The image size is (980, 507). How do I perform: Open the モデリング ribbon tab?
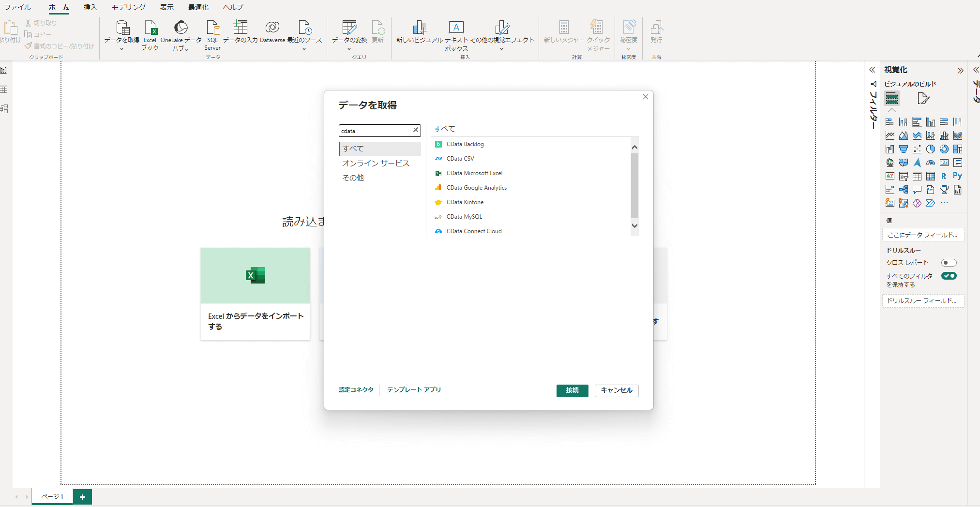128,7
